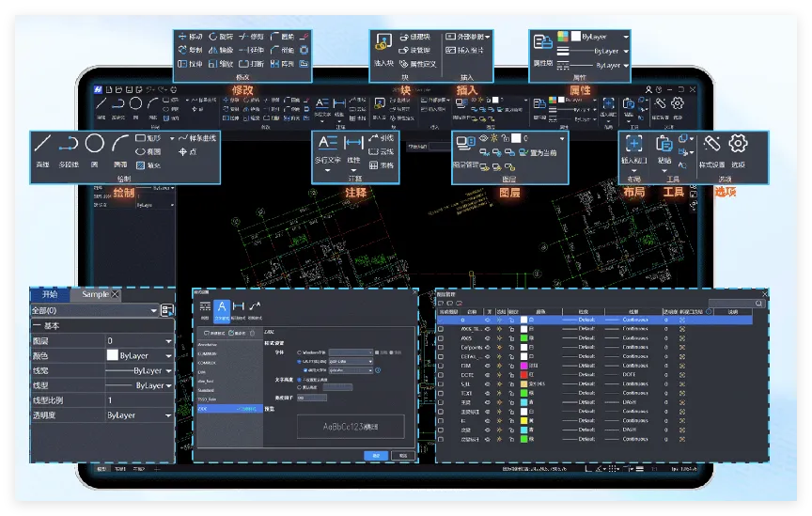812x516 pixels.
Task: Toggle visibility eye of DIM layer
Action: pyautogui.click(x=488, y=365)
